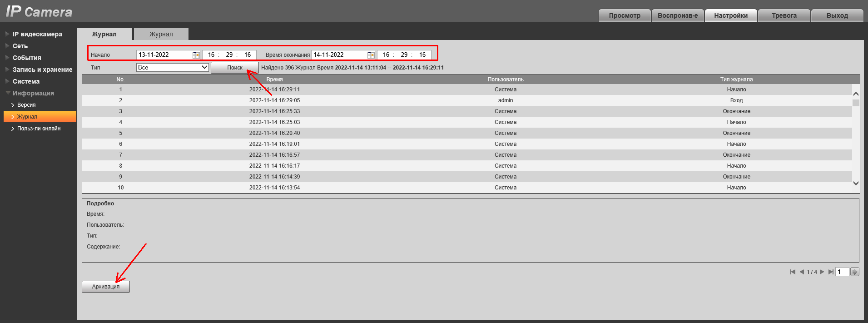Select Журнал in the sidebar
This screenshot has width=868, height=323.
40,117
